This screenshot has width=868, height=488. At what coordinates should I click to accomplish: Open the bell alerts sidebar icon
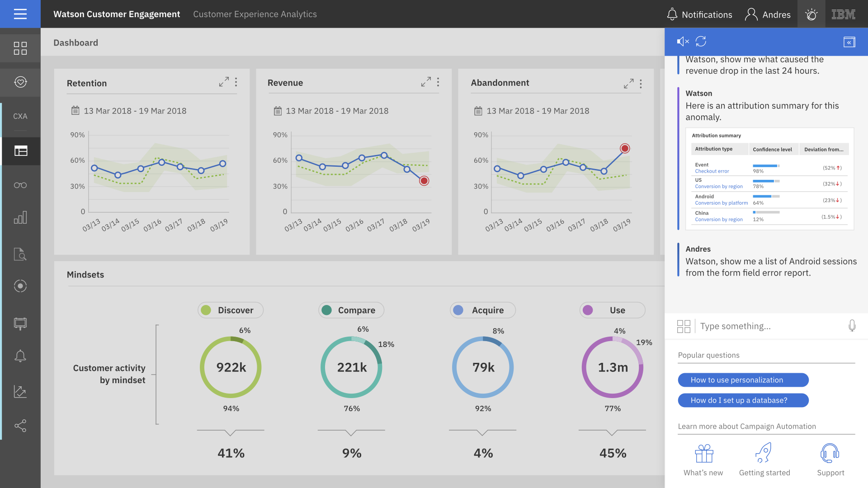pos(20,356)
